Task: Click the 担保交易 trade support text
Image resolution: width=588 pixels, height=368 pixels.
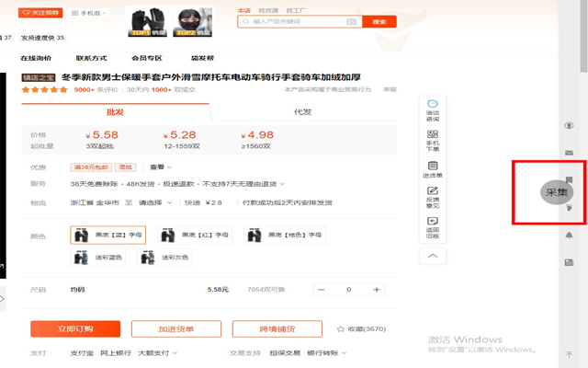Action: [x=285, y=353]
